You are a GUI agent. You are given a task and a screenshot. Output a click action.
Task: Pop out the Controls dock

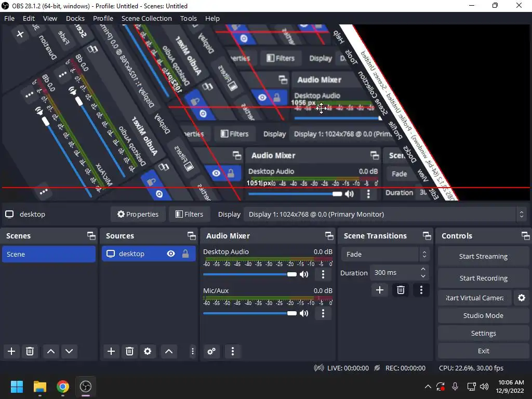(x=526, y=236)
